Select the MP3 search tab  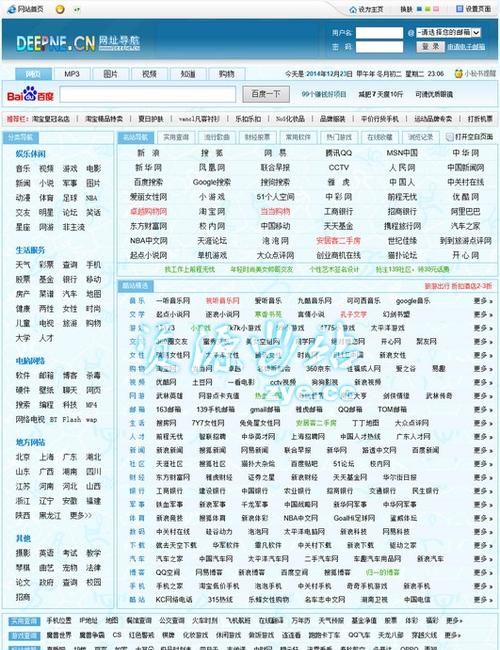[x=72, y=74]
